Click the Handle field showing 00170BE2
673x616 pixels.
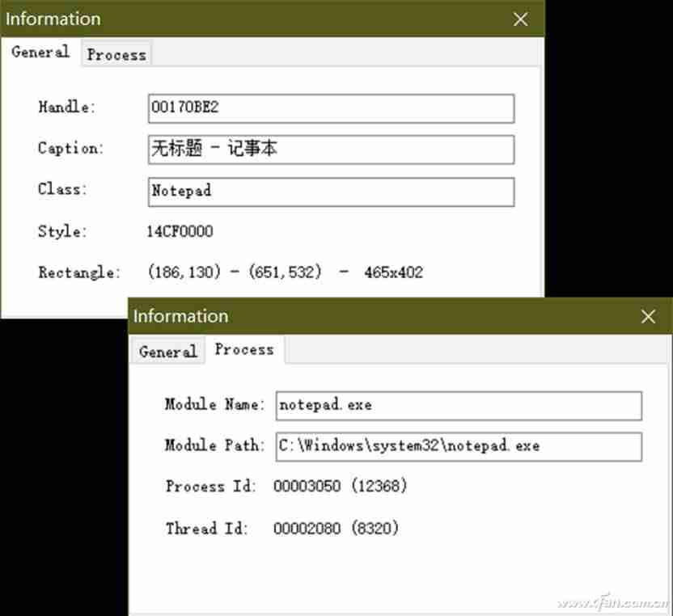pos(331,108)
